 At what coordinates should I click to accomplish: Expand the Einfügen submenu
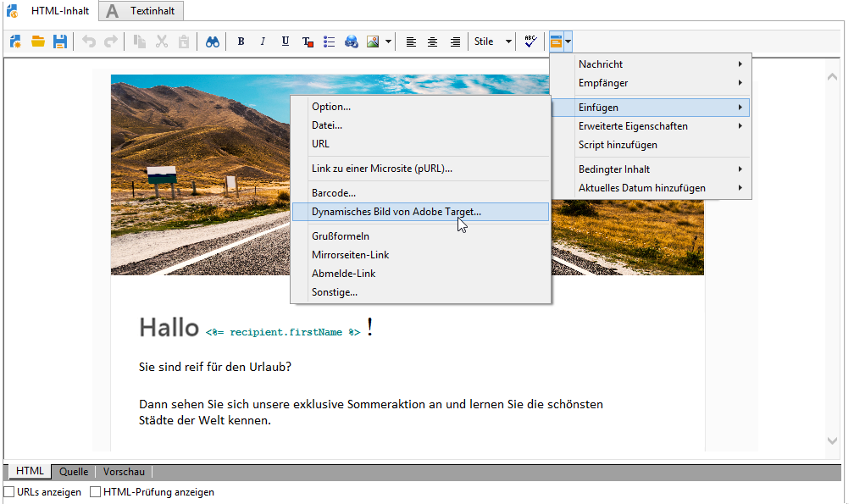652,108
